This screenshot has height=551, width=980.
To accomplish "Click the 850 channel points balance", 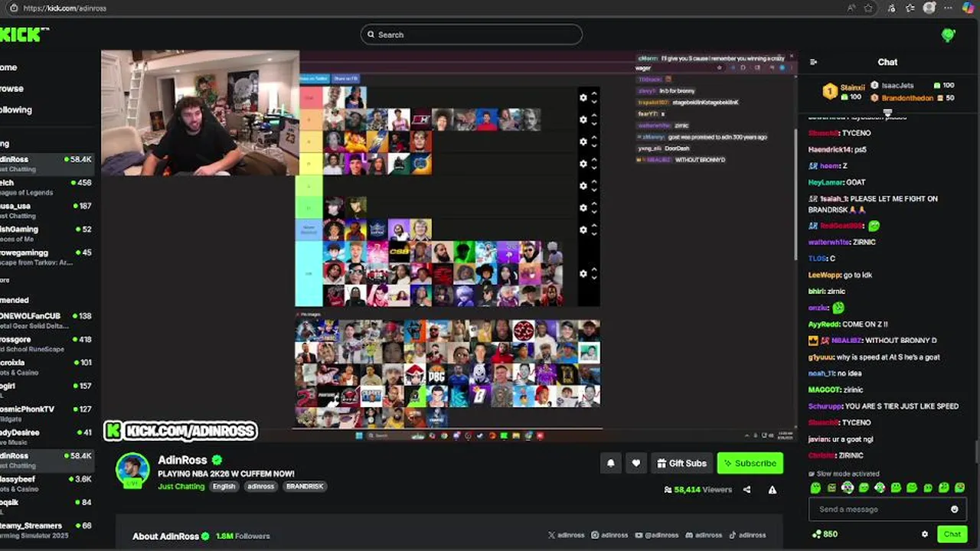I will [825, 534].
